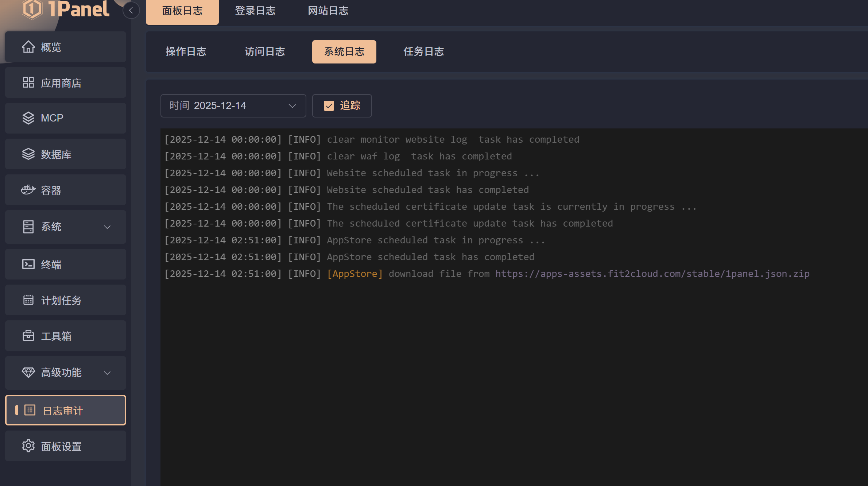Expand the 高级功能 sidebar submenu

point(107,373)
